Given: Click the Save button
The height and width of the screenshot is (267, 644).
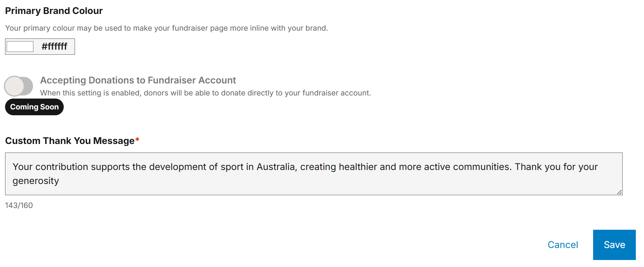Looking at the screenshot, I should (614, 245).
